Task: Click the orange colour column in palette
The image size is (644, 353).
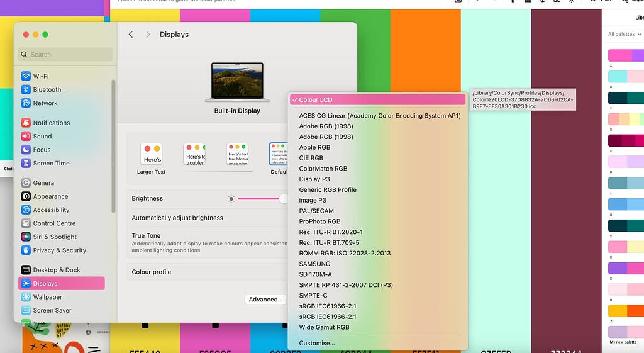Action: pos(426,50)
